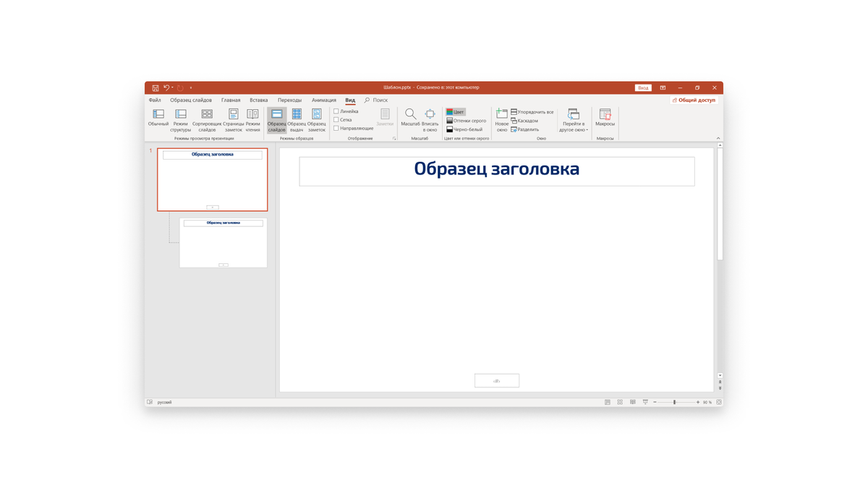Open Страницы заметок notes page view
Viewport: 868px width, 488px height.
coord(234,120)
